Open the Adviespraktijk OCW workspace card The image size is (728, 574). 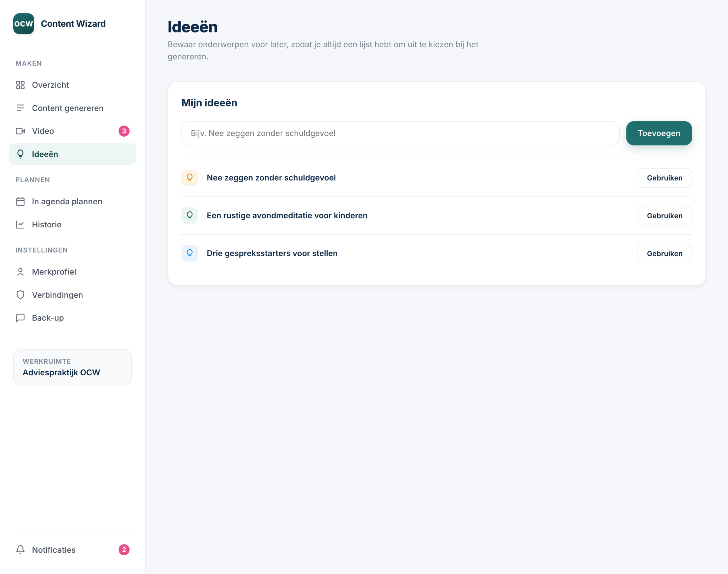tap(73, 367)
